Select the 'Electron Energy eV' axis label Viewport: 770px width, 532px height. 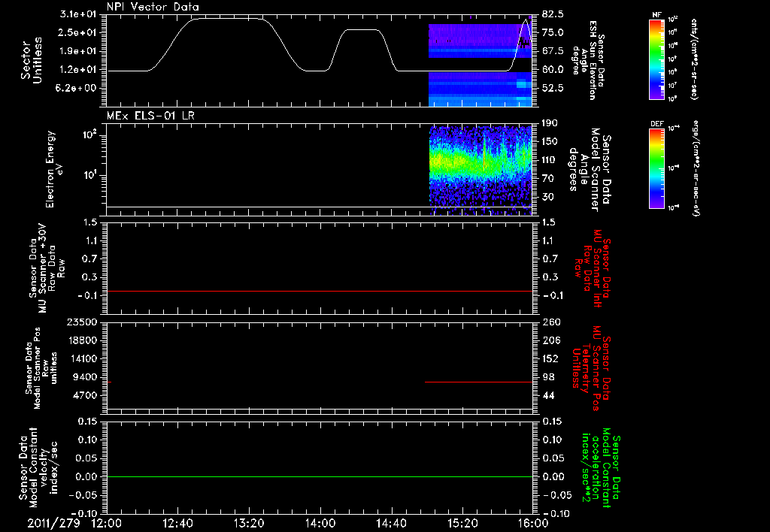[x=54, y=169]
